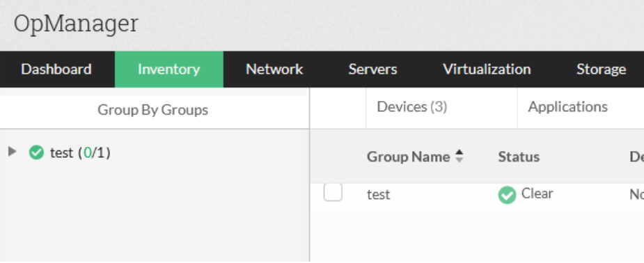The height and width of the screenshot is (263, 644).
Task: Open the Devices (3) sub-tab
Action: point(412,107)
